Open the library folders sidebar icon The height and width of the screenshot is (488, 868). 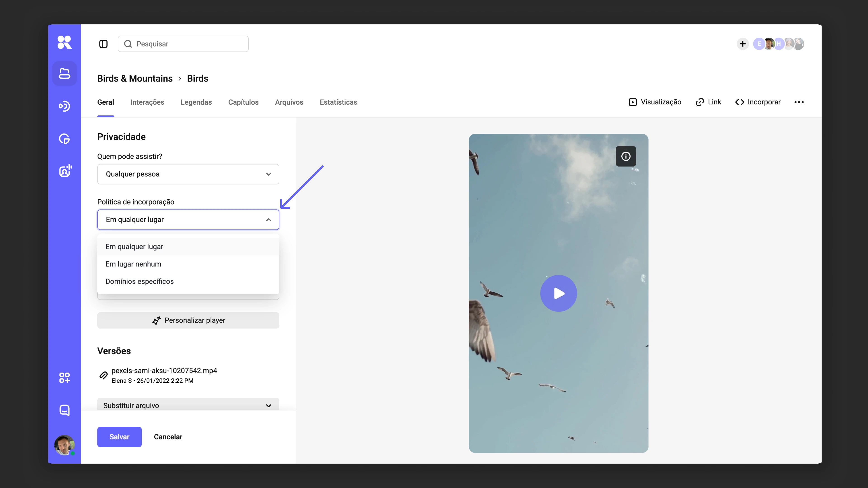[64, 73]
